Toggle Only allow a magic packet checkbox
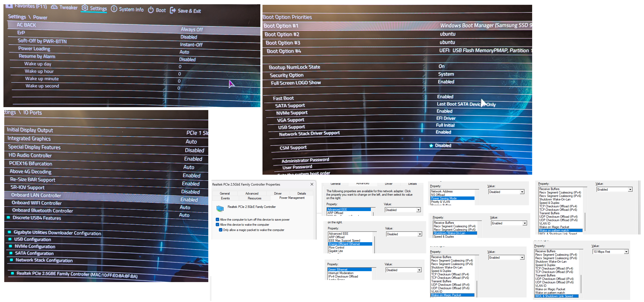This screenshot has height=302, width=644. (x=221, y=230)
